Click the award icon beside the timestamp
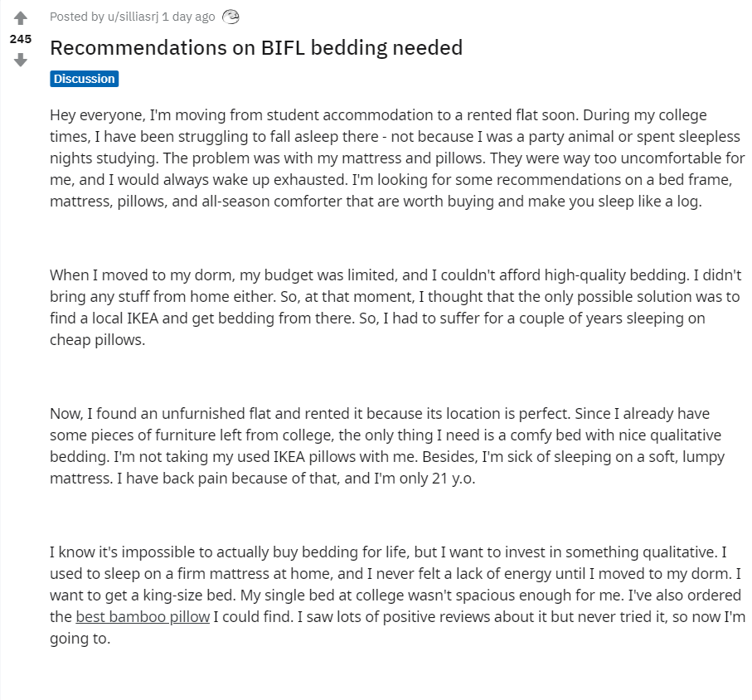Viewport: 752px width, 700px height. pyautogui.click(x=230, y=17)
